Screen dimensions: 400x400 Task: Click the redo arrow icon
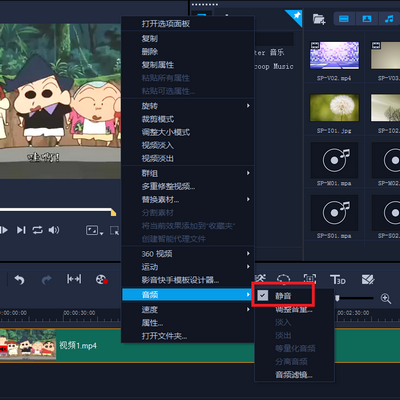click(x=47, y=280)
